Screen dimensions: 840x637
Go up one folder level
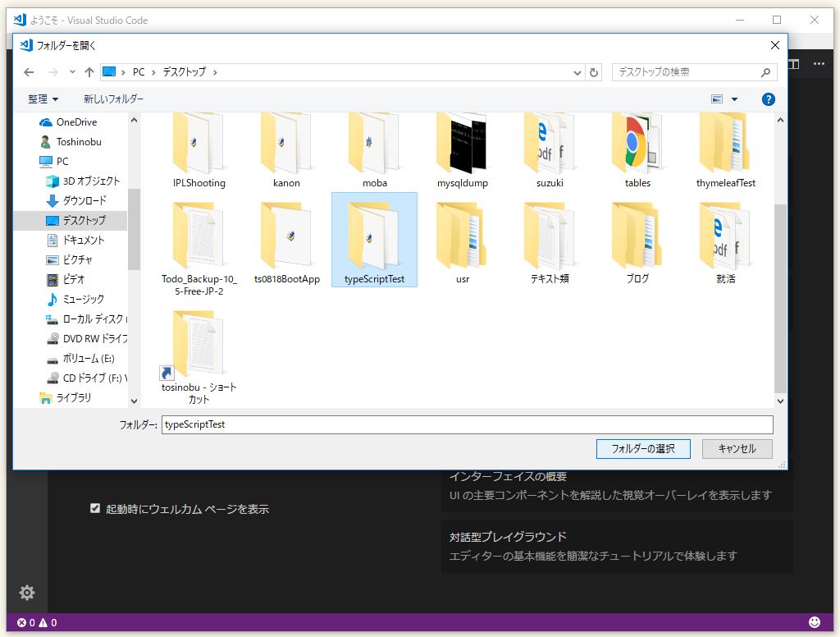(x=89, y=72)
